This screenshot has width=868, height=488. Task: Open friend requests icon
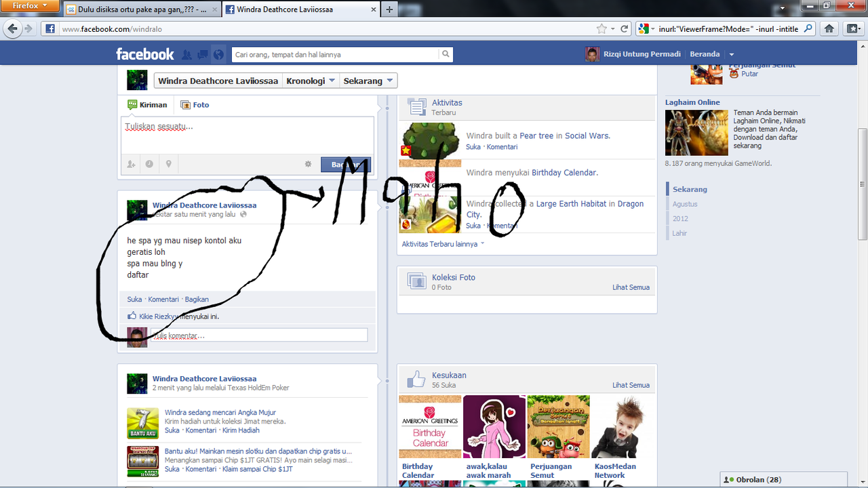click(186, 54)
